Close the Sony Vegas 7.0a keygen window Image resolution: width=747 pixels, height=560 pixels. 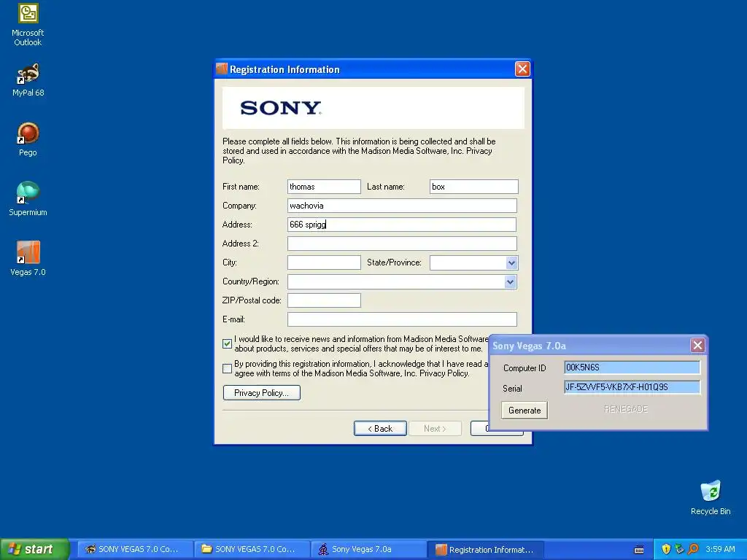(697, 345)
